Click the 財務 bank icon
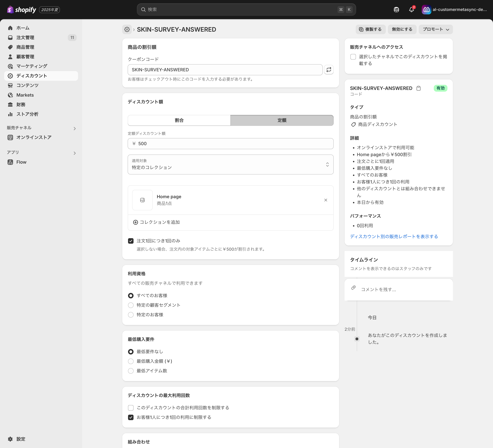The width and height of the screenshot is (493, 448). 10,104
